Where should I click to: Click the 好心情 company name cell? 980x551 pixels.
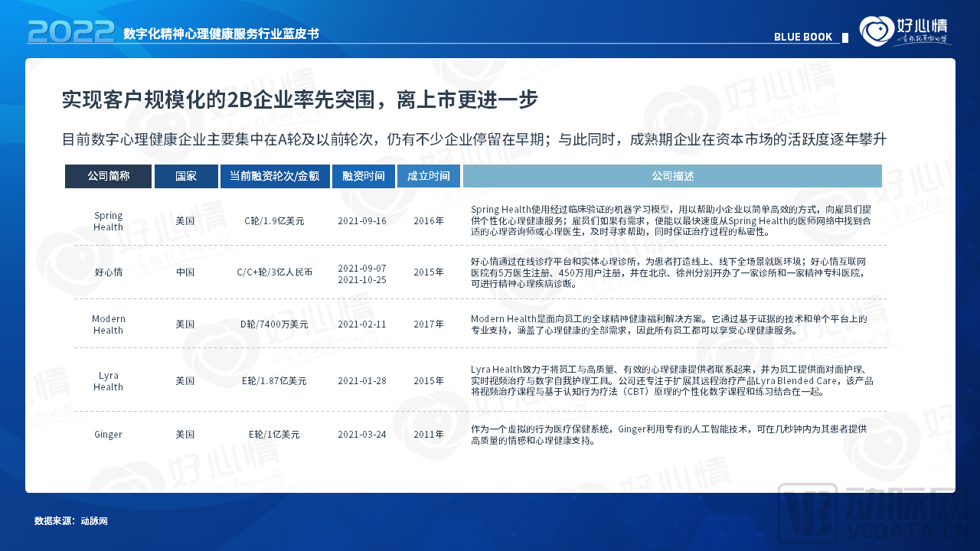pos(108,272)
